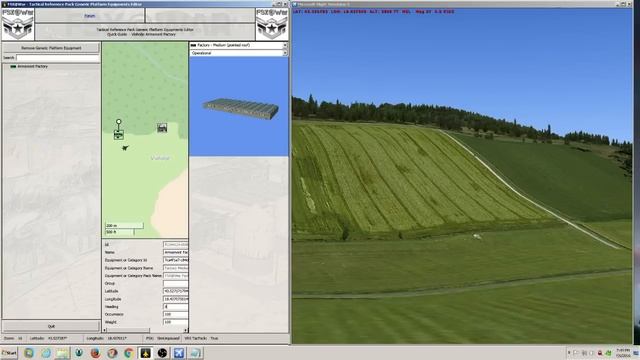The width and height of the screenshot is (640, 360).
Task: Click the PSX@War jet taskbar icon
Action: (x=146, y=353)
